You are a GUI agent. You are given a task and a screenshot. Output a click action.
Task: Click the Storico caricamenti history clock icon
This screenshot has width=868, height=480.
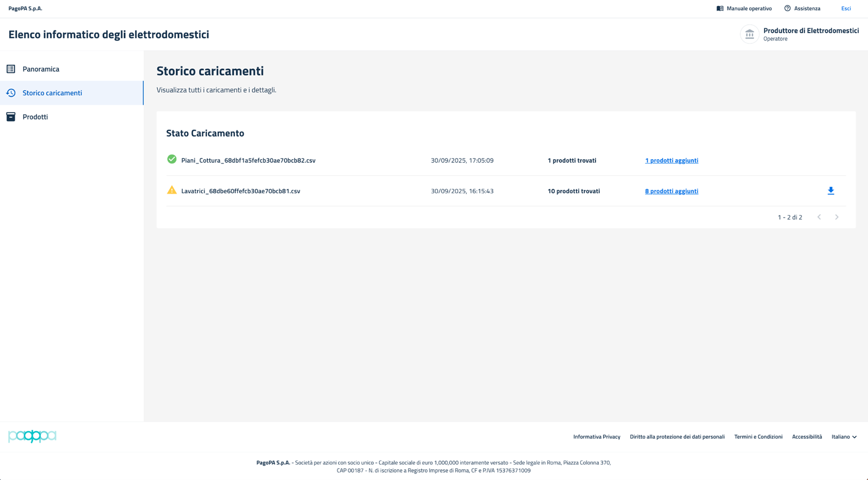[x=11, y=93]
